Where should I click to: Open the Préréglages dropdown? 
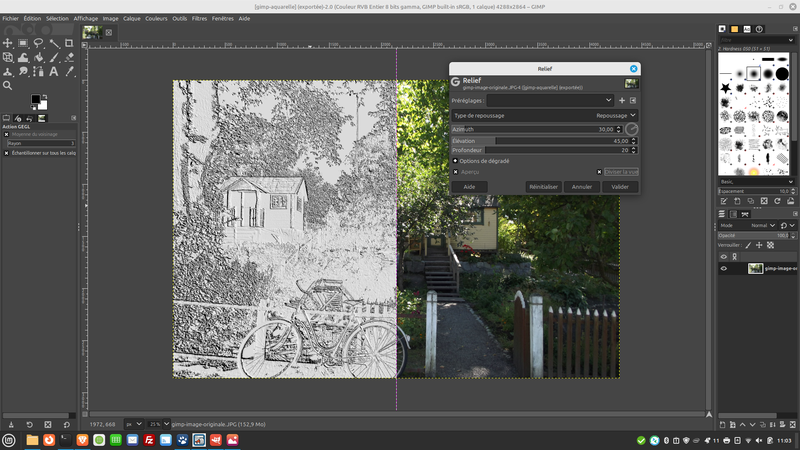coord(549,100)
